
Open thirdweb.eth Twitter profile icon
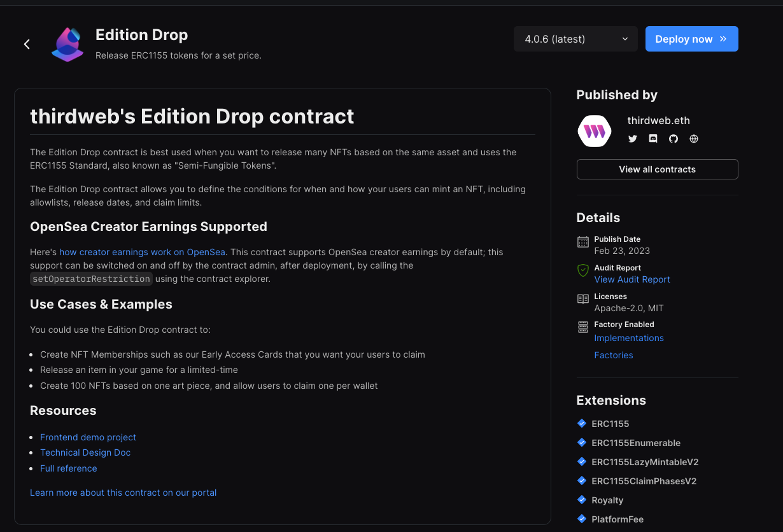pos(632,139)
